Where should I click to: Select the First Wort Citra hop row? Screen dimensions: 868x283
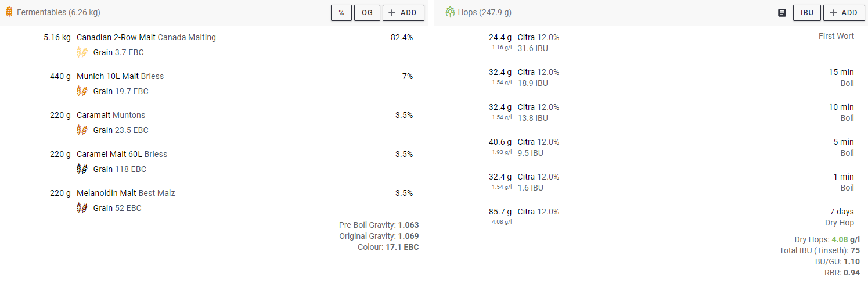(651, 42)
